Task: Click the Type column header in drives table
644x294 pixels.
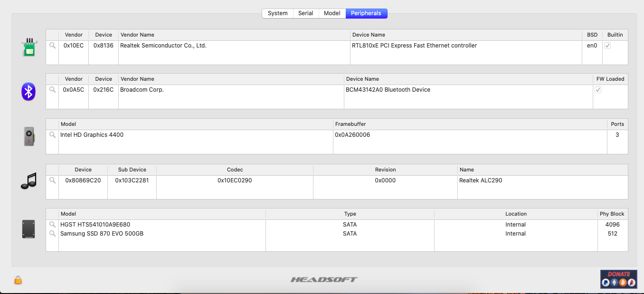Action: click(x=350, y=214)
